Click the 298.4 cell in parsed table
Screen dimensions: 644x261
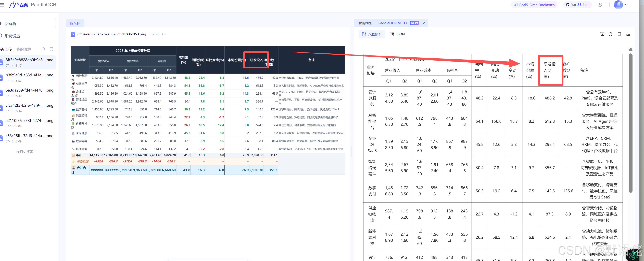pos(549,144)
